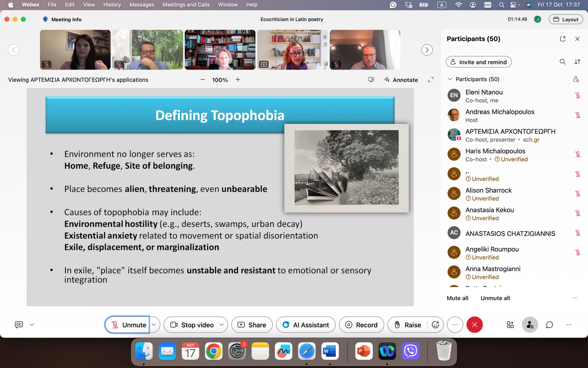Toggle Unmute microphone button
The height and width of the screenshot is (368, 588).
128,325
